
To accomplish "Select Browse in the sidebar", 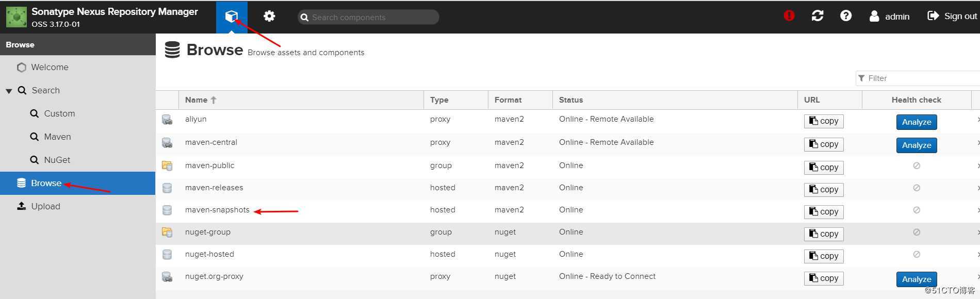I will tap(77, 183).
